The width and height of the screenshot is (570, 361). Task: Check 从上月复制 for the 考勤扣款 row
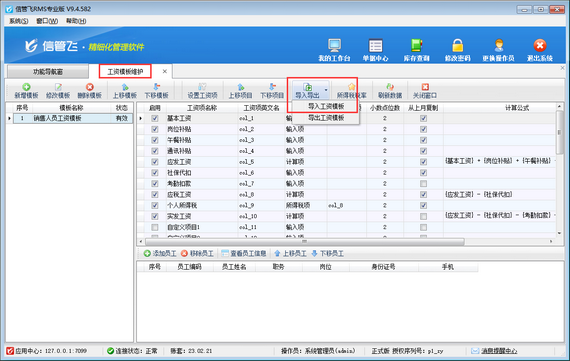coord(423,184)
